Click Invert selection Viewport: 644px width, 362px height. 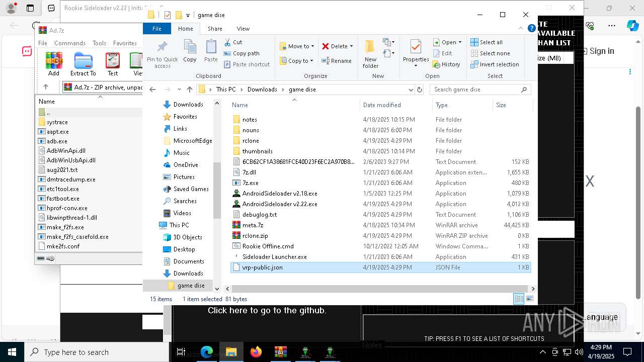pos(495,64)
